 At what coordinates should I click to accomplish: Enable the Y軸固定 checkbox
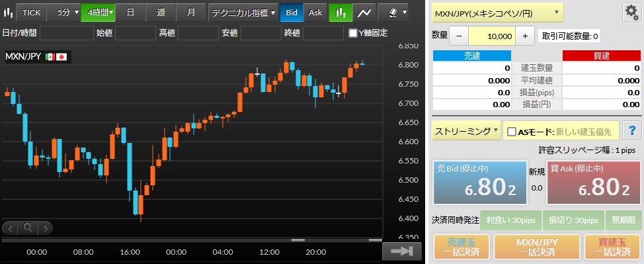click(352, 33)
